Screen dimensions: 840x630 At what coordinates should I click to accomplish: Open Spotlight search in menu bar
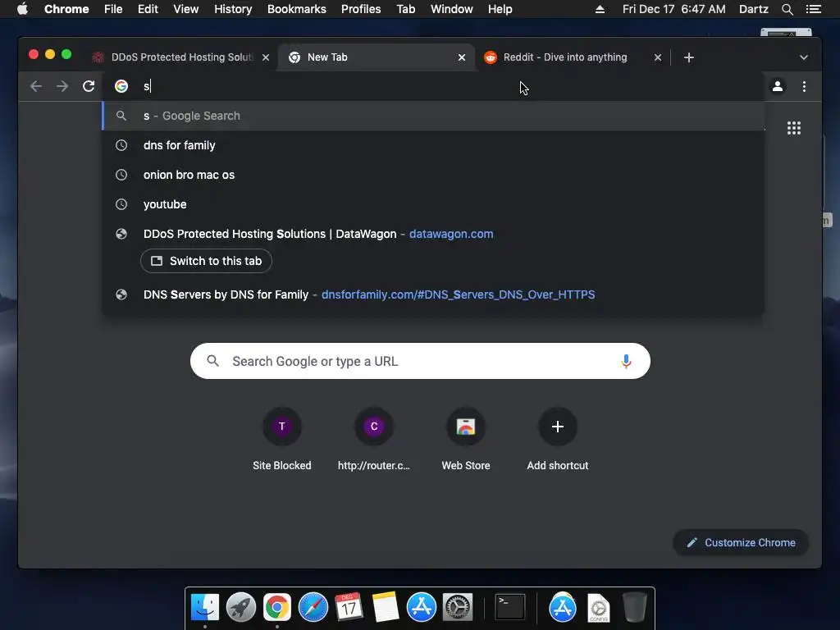787,9
